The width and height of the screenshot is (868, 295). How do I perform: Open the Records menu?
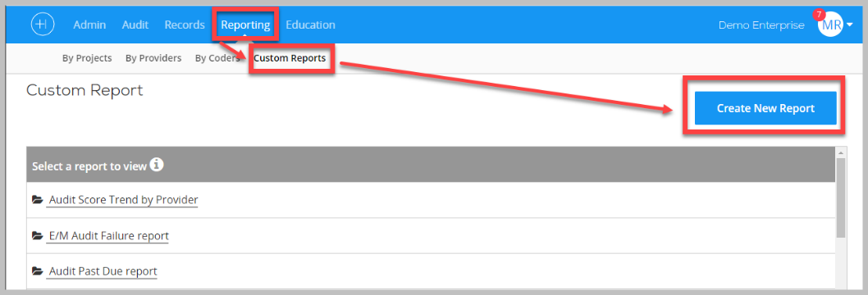(x=185, y=25)
